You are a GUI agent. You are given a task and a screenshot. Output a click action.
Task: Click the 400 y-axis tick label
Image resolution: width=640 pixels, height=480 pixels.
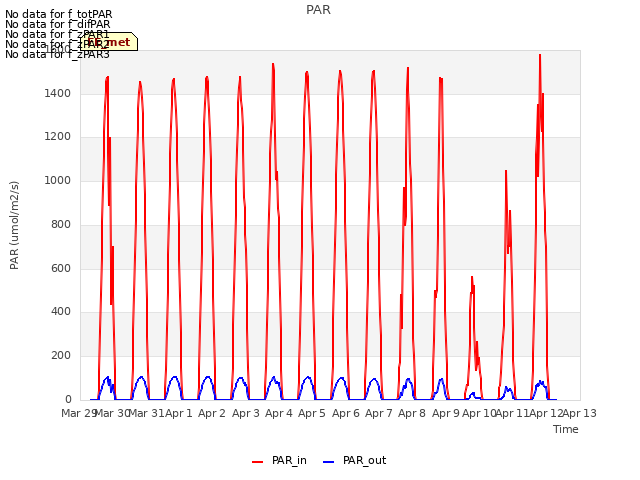(61, 312)
